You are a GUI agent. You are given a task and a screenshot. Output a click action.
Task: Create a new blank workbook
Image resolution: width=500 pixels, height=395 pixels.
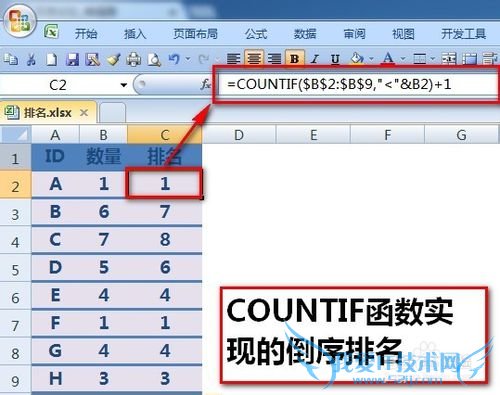pos(51,59)
